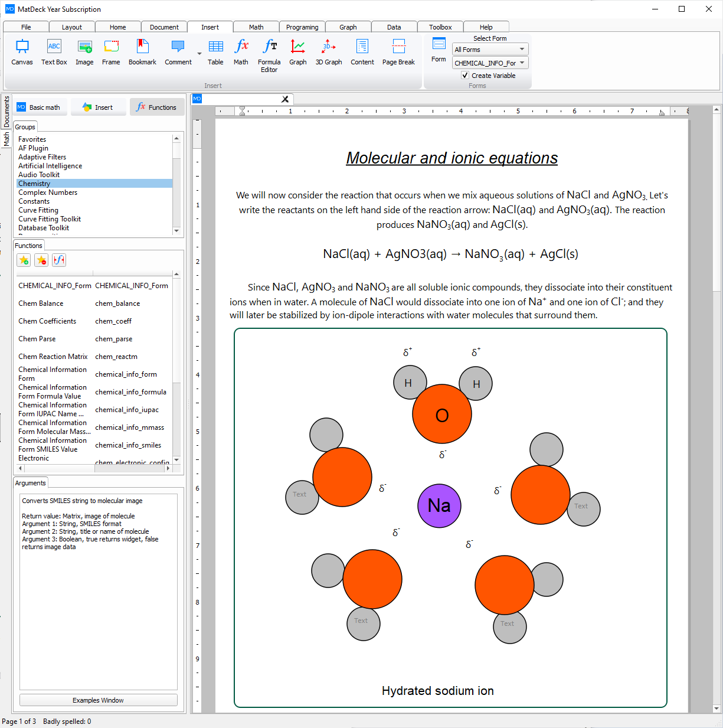Switch to the Layout tab

72,27
